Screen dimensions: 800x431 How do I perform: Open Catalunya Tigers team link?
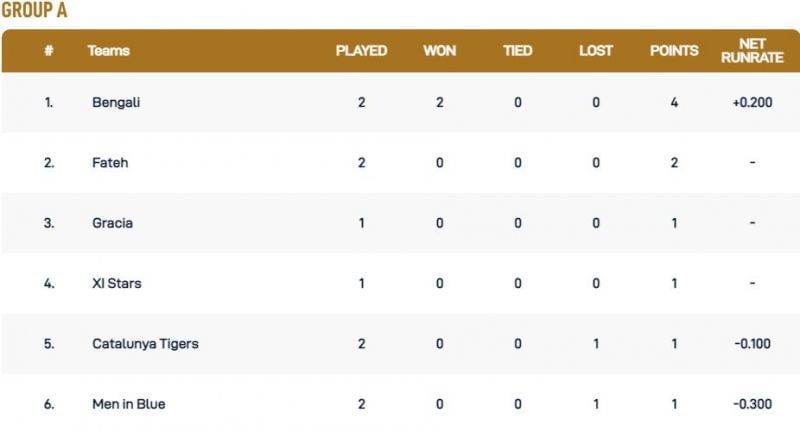click(145, 344)
